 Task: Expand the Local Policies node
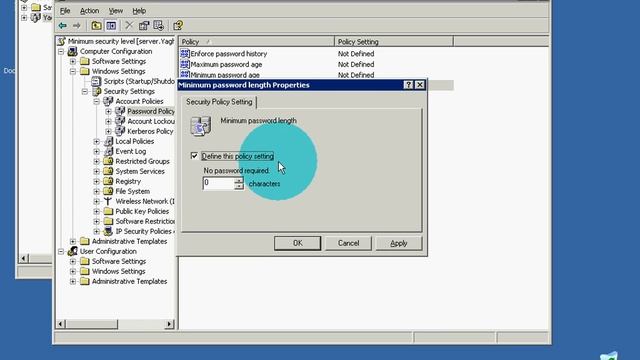pos(96,141)
